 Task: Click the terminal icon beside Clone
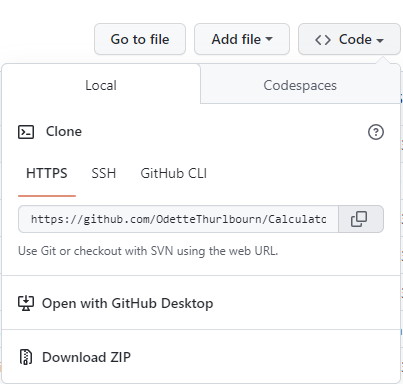tap(26, 132)
